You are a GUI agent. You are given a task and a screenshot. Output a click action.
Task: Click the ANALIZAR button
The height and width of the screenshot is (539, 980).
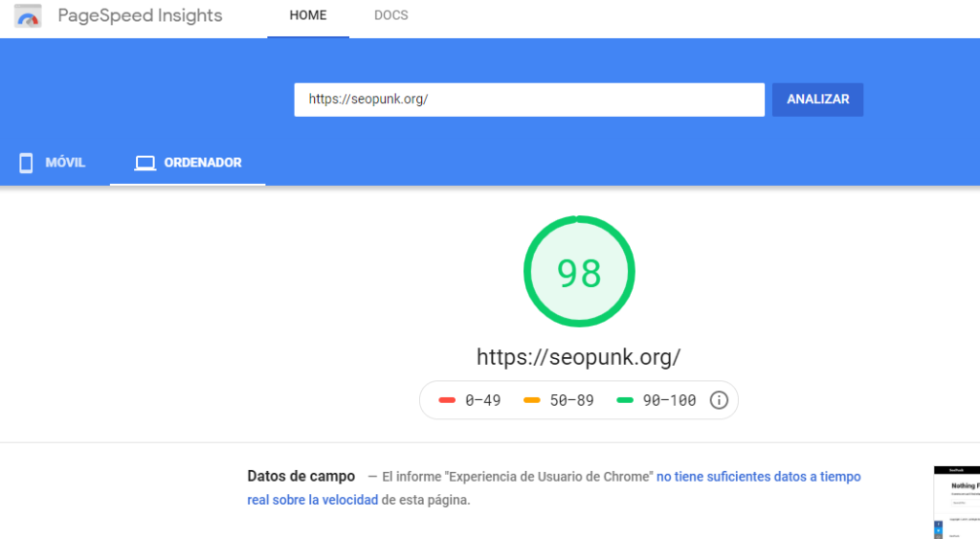point(817,100)
